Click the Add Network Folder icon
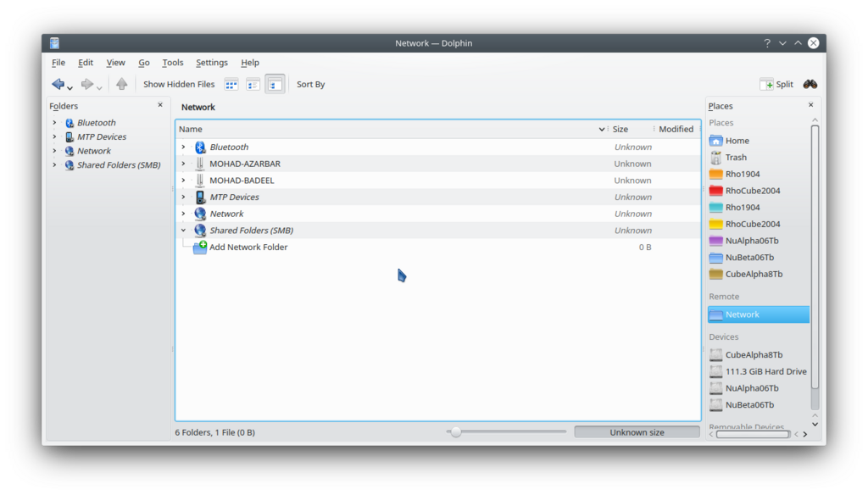This screenshot has width=868, height=495. pos(200,247)
